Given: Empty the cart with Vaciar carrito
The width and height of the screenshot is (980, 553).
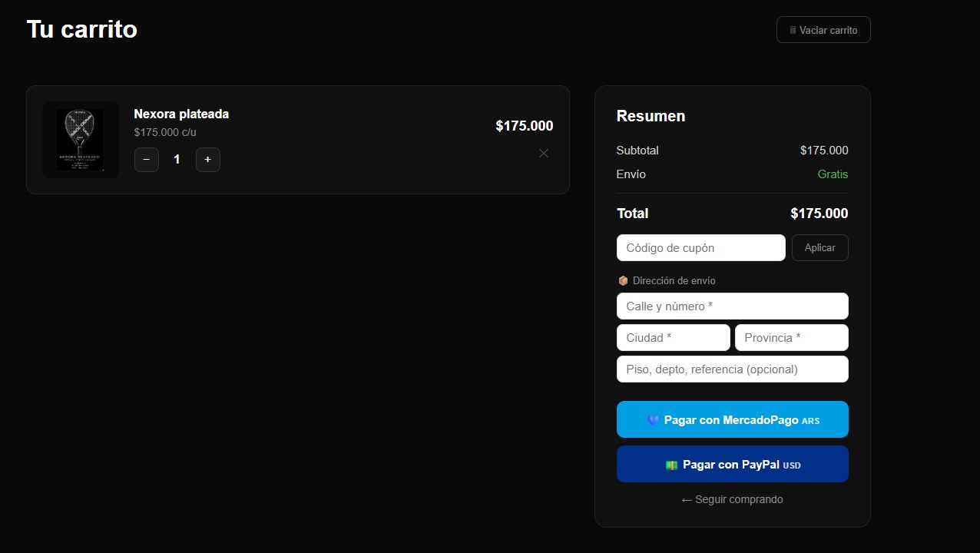Looking at the screenshot, I should [x=823, y=30].
